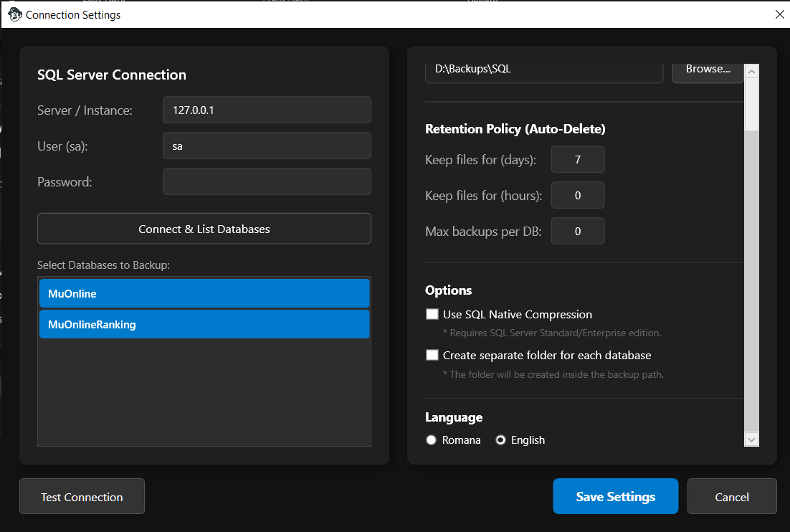Enable Use SQL Native Compression checkbox
The height and width of the screenshot is (532, 790).
point(432,314)
